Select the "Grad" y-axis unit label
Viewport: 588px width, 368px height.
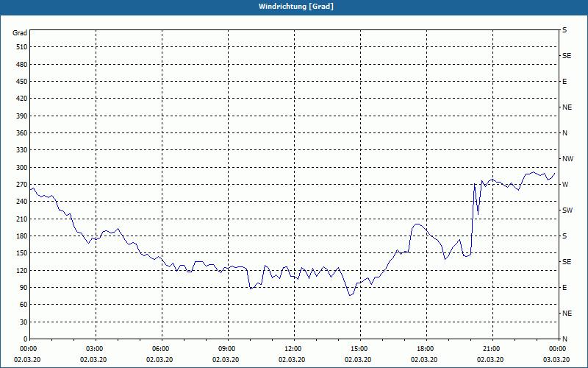(20, 33)
